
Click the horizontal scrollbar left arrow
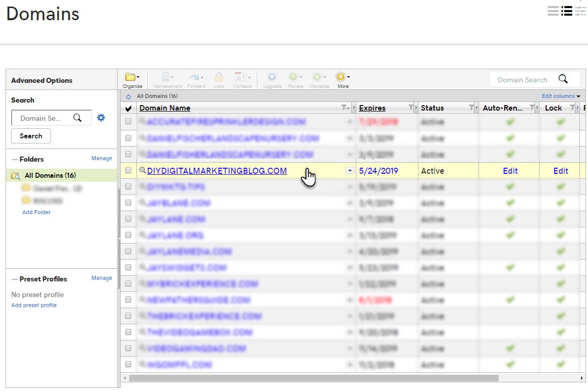coord(125,378)
